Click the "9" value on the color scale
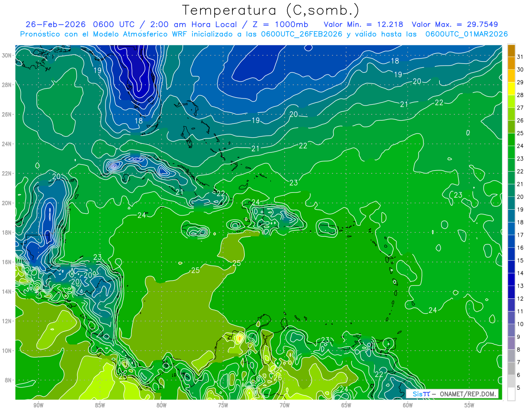Image resolution: width=532 pixels, height=411 pixels. tap(519, 337)
